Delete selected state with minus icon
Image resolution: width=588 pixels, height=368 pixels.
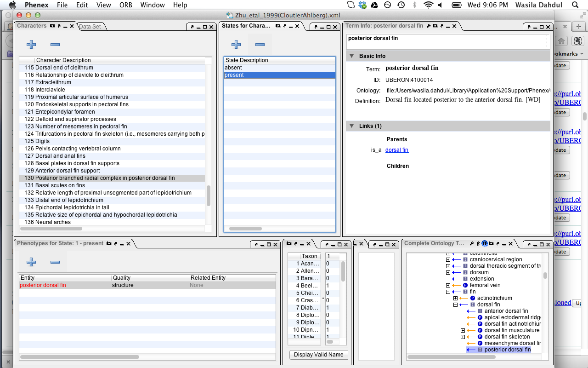click(x=260, y=45)
